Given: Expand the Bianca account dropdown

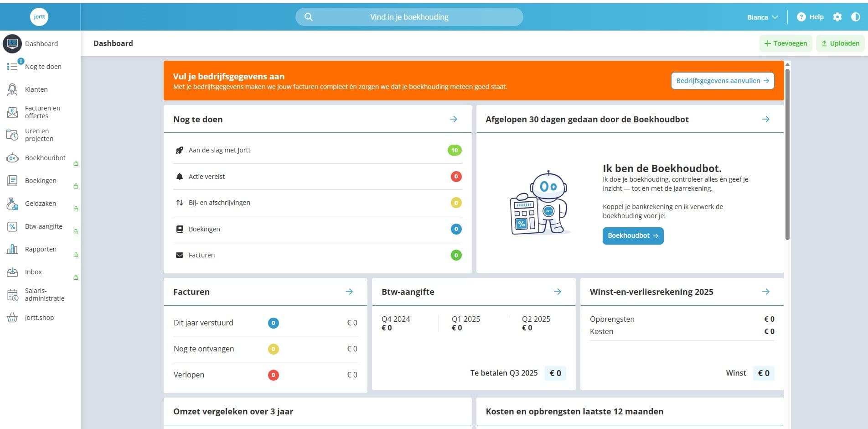Looking at the screenshot, I should click(x=762, y=17).
